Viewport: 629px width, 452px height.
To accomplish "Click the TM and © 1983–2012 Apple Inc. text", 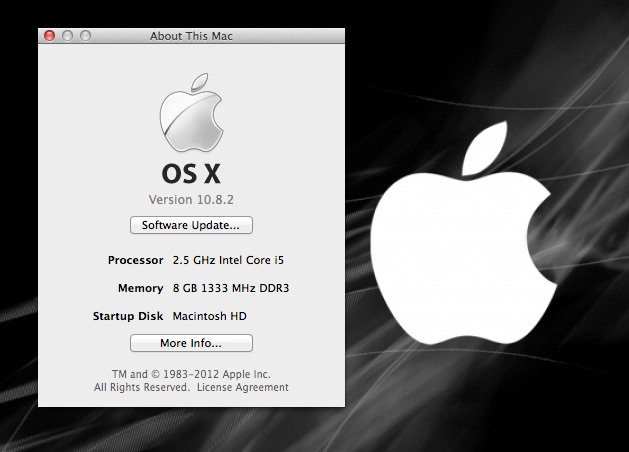I will 191,374.
